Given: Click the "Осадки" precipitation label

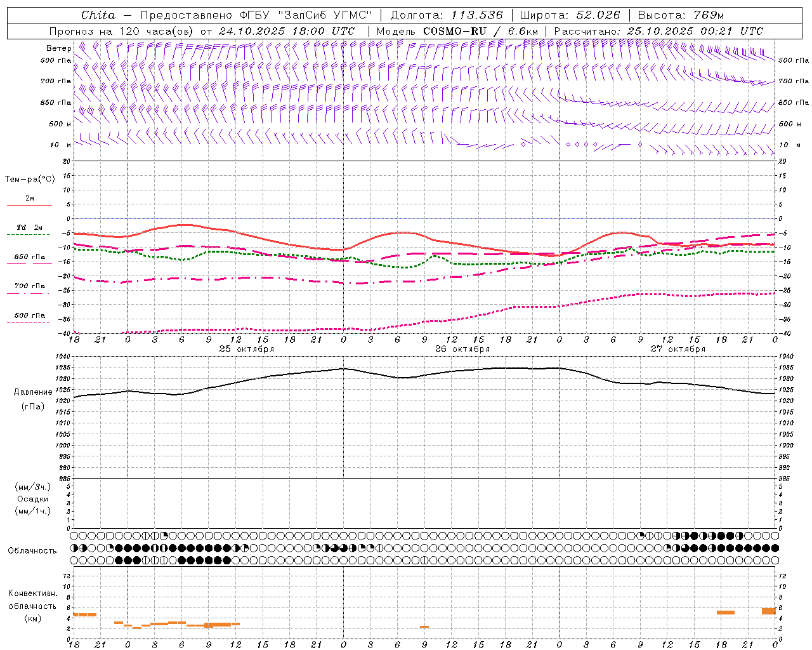Looking at the screenshot, I should [33, 499].
